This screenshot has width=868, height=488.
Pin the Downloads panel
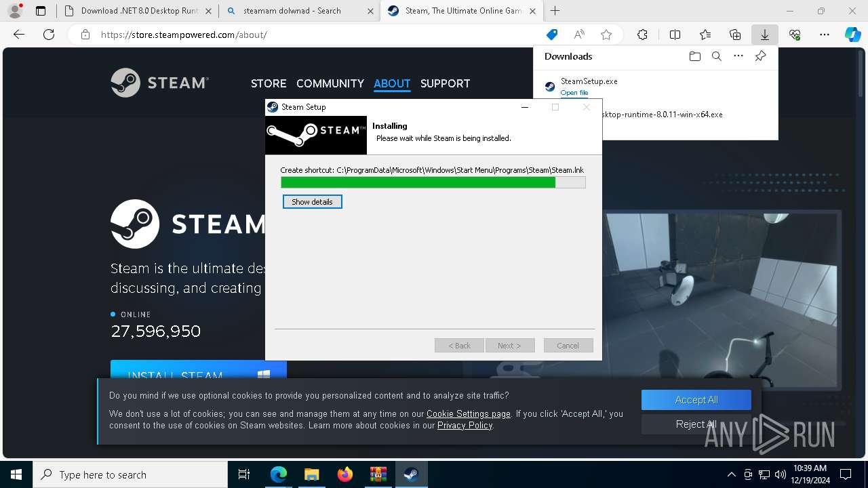pyautogui.click(x=760, y=56)
